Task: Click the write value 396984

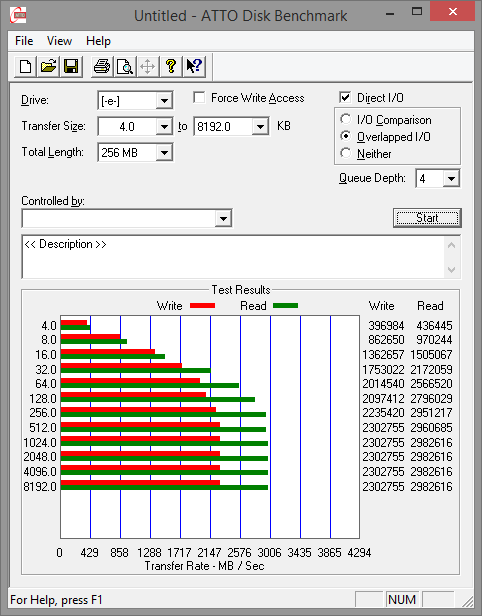Action: click(386, 326)
